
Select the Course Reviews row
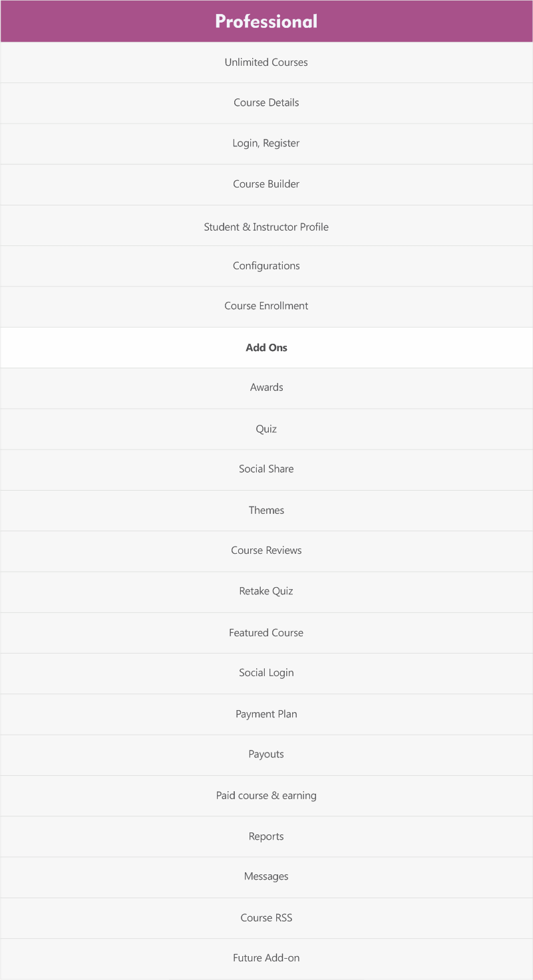pos(266,551)
